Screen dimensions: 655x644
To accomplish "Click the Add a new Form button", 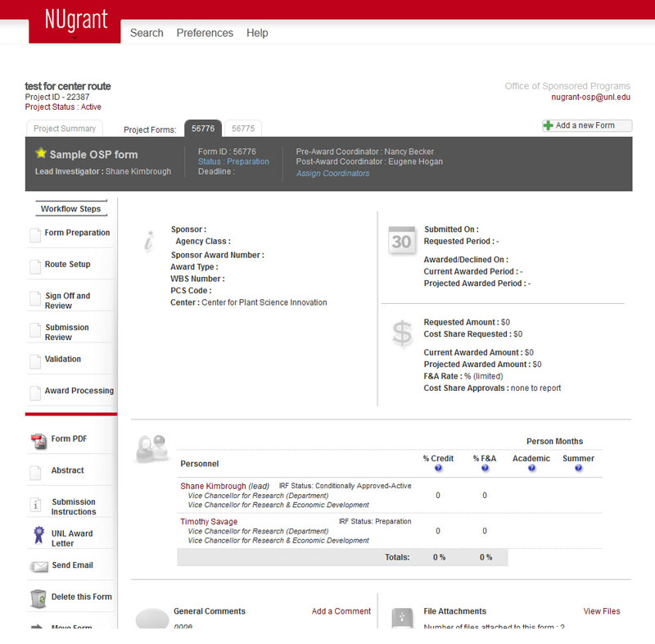I will coord(587,125).
